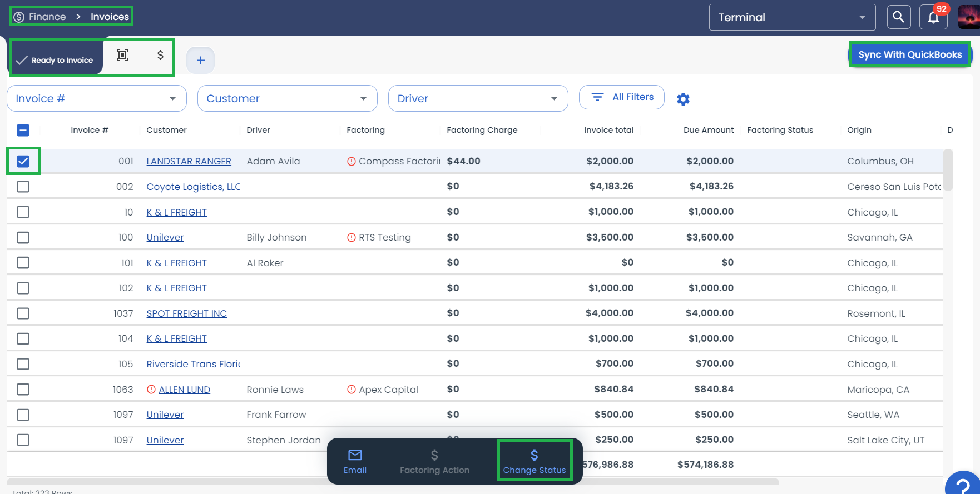Open SPOT FREIGHT INC customer link
This screenshot has width=980, height=494.
187,313
